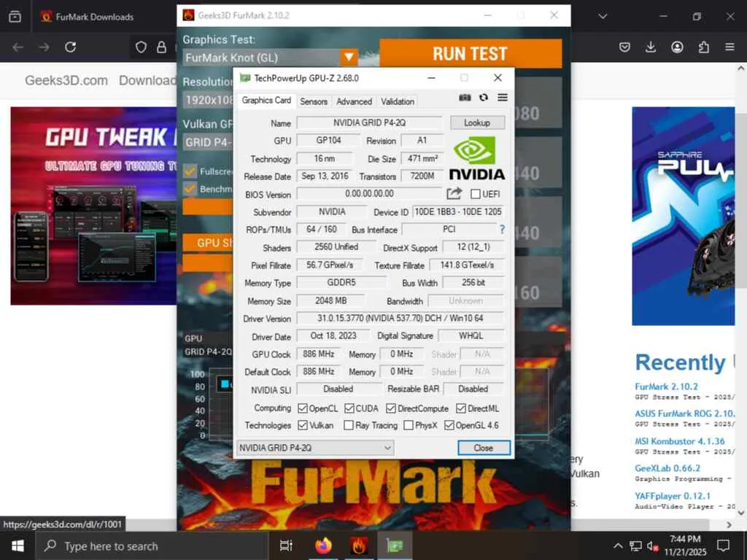Image resolution: width=747 pixels, height=560 pixels.
Task: Reload the Firefox page
Action: [71, 47]
